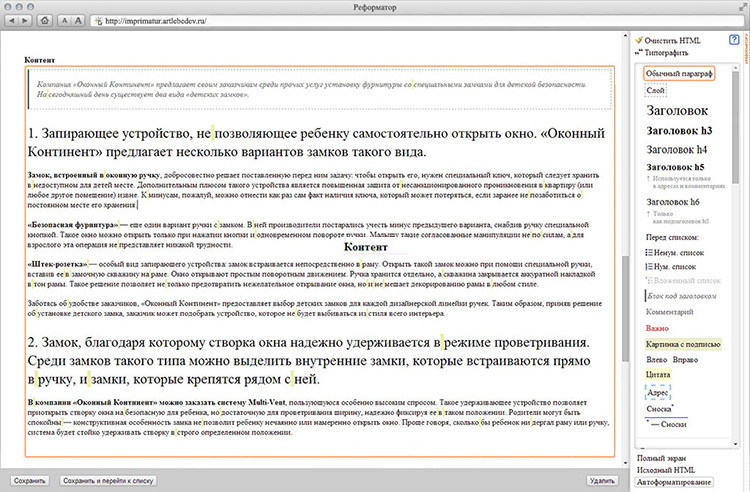Apply the Слой block style

655,90
